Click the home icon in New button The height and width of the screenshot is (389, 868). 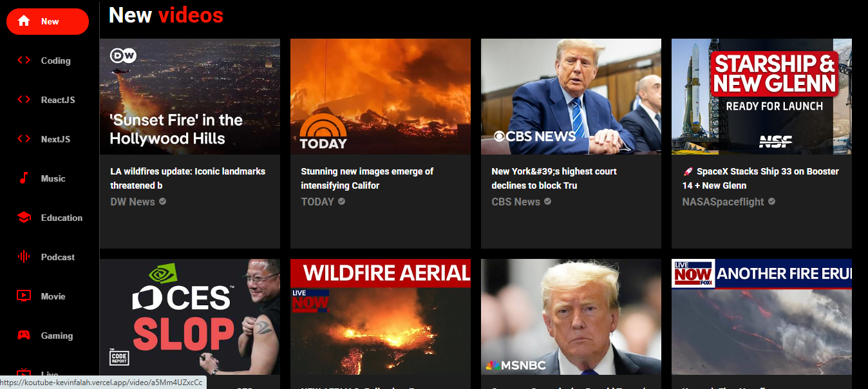24,21
